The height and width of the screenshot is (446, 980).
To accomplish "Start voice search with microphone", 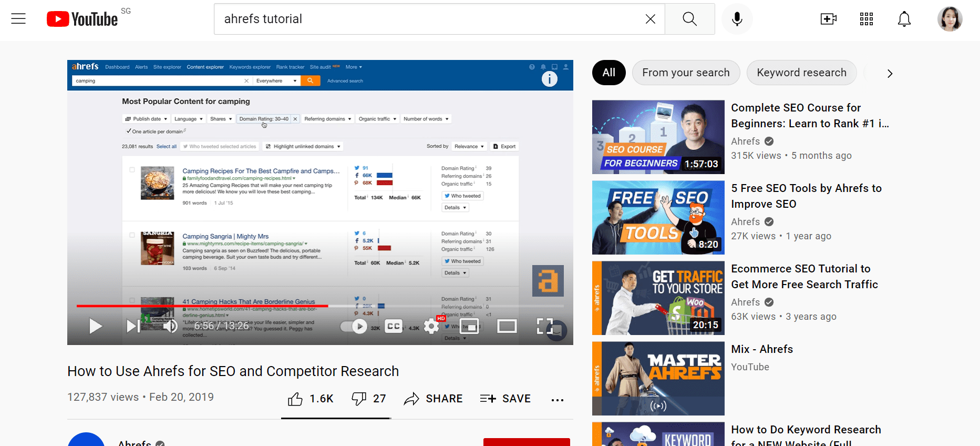I will [x=737, y=19].
